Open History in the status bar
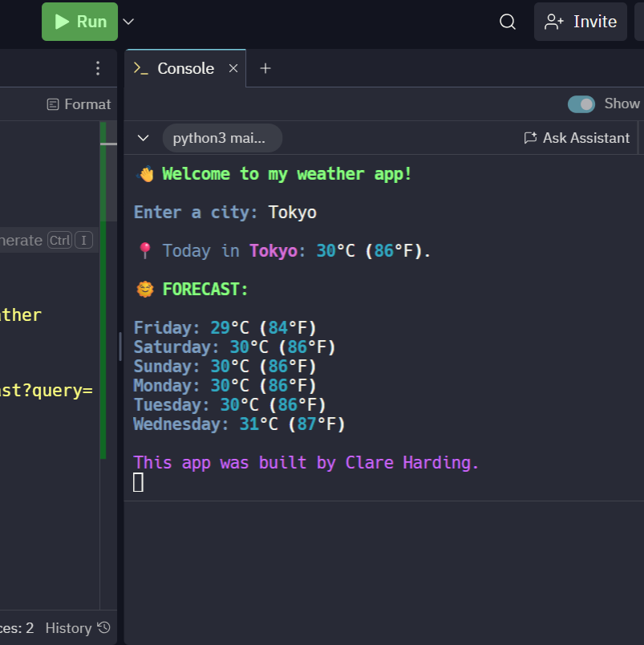 (78, 627)
